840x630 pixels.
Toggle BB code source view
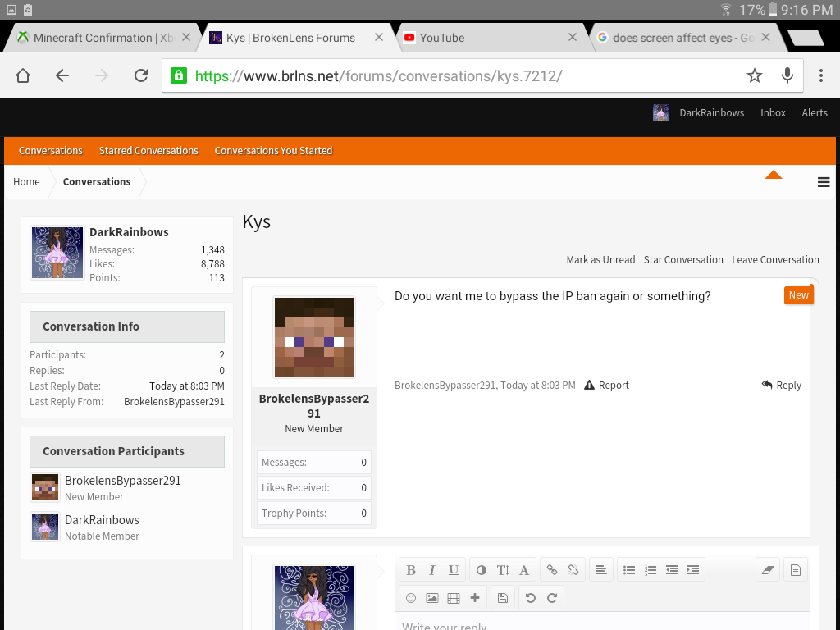click(x=796, y=570)
